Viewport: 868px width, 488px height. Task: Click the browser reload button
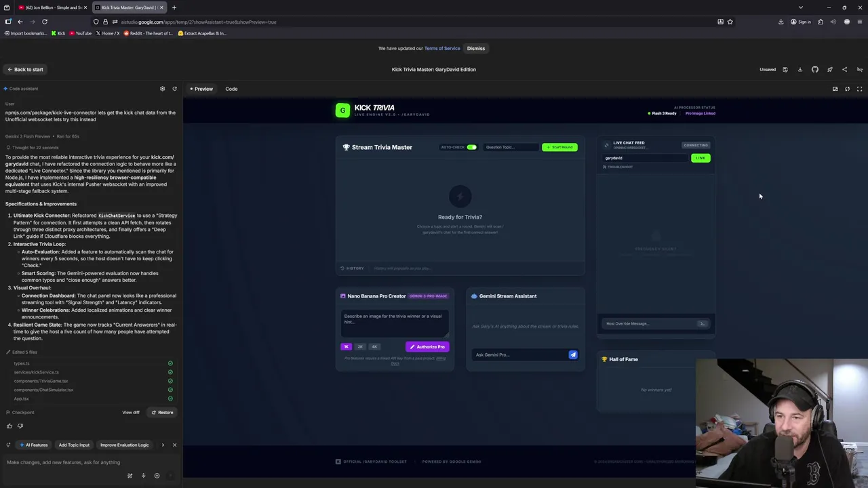[x=45, y=22]
